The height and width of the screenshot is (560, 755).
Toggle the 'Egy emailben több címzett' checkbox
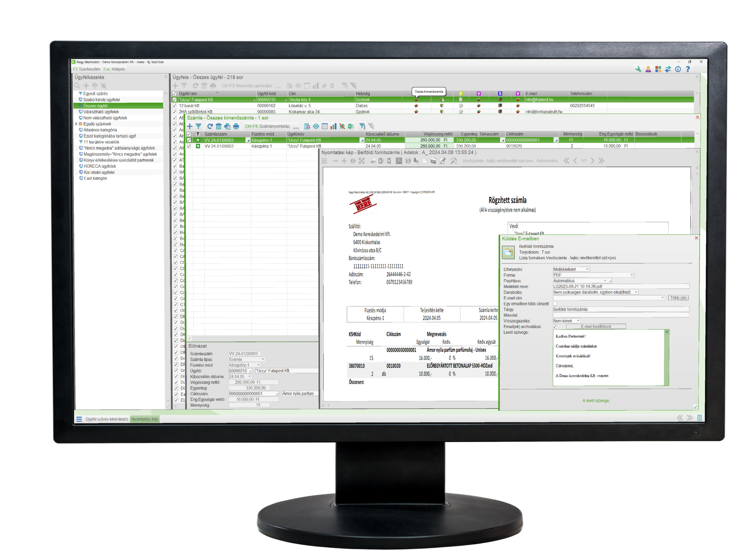click(555, 304)
